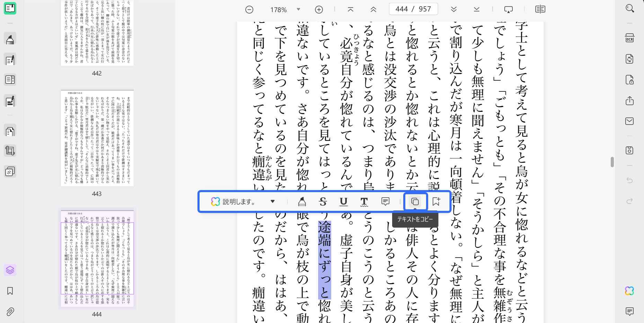The width and height of the screenshot is (644, 323).
Task: Open the bookmarks panel in sidebar
Action: click(x=10, y=291)
